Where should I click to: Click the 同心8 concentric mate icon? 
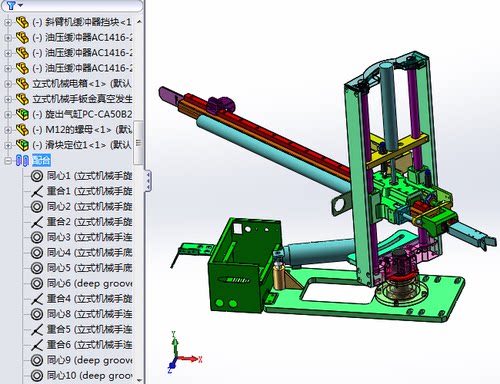pyautogui.click(x=37, y=314)
